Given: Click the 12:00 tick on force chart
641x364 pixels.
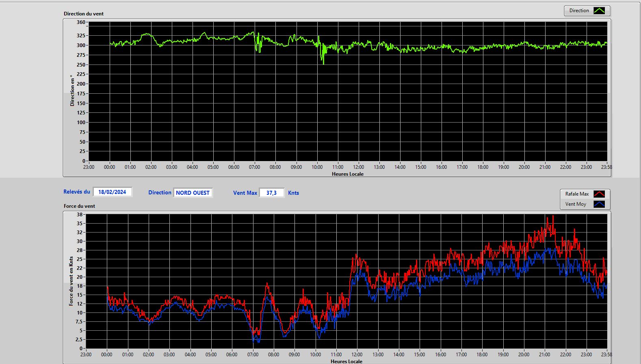Looking at the screenshot, I should coord(357,355).
